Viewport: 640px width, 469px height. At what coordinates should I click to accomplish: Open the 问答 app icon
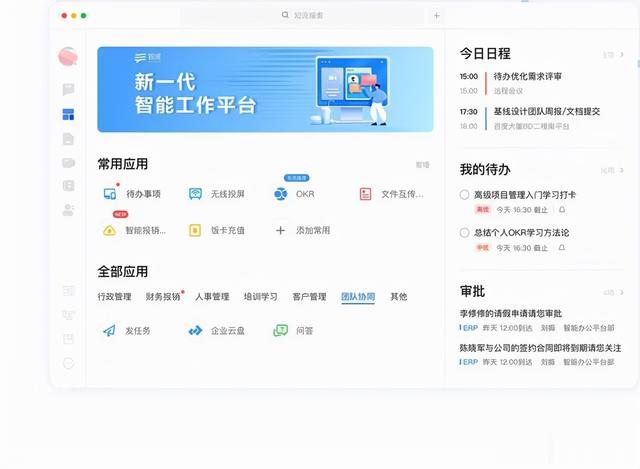(x=280, y=330)
